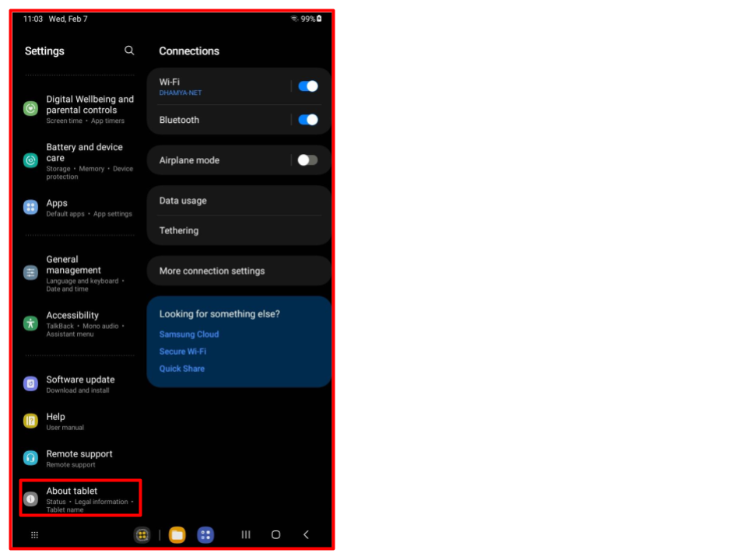Tap the Software update purple icon
747x560 pixels.
(x=30, y=383)
